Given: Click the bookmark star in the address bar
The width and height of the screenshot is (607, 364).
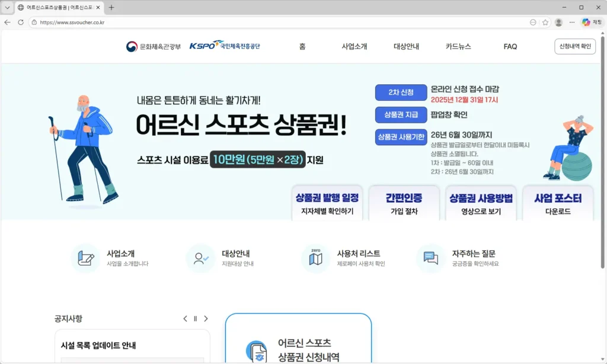Looking at the screenshot, I should pos(544,21).
